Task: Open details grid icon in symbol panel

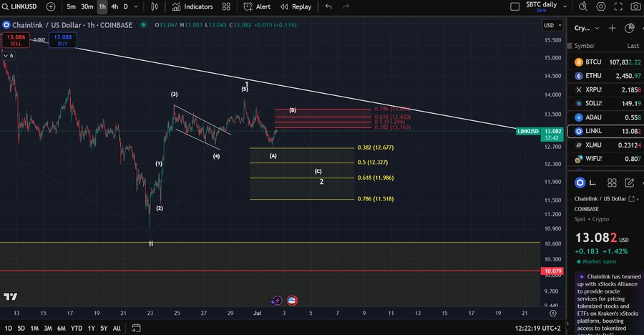Action: (612, 183)
